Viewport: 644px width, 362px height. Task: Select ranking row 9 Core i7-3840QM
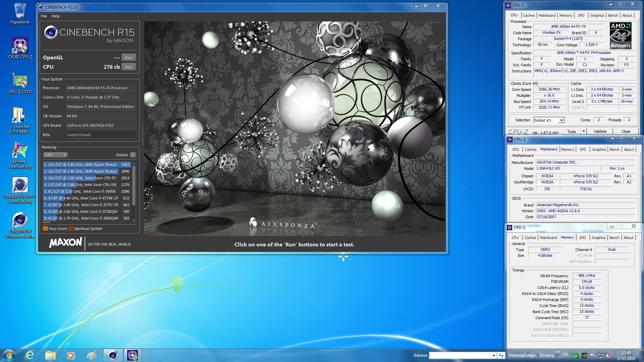(x=87, y=218)
